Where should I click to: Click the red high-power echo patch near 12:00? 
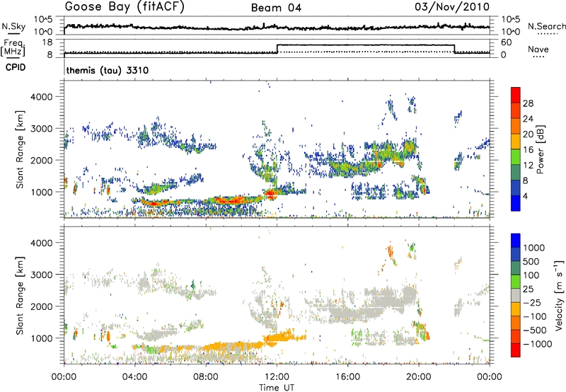point(271,194)
